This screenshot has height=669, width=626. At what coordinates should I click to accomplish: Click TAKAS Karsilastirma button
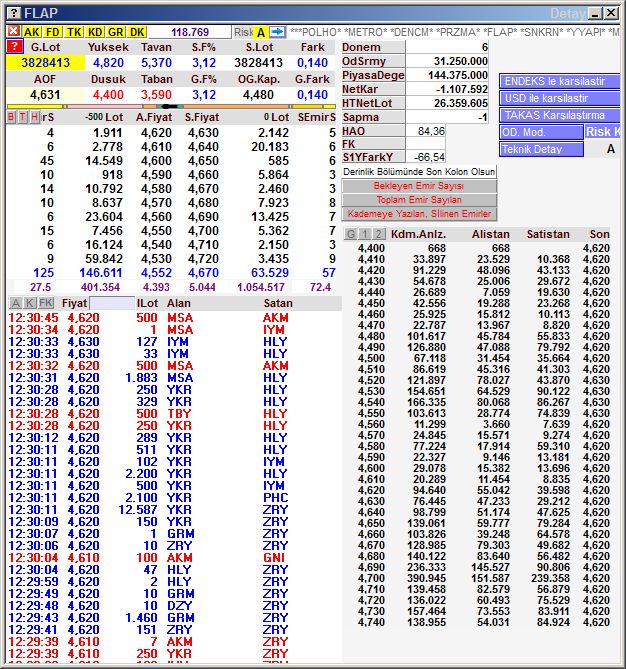[x=559, y=115]
